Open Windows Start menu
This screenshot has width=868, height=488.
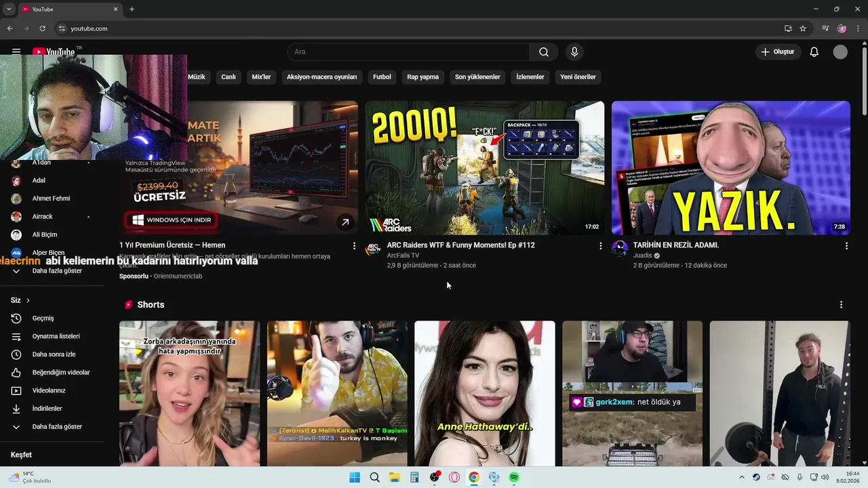[355, 478]
